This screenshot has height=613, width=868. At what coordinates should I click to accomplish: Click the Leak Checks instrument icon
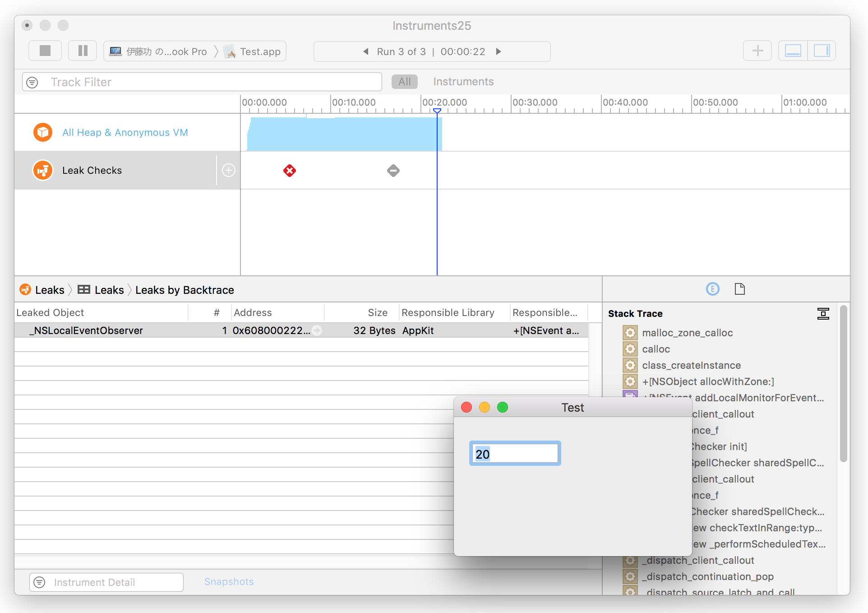pos(43,170)
